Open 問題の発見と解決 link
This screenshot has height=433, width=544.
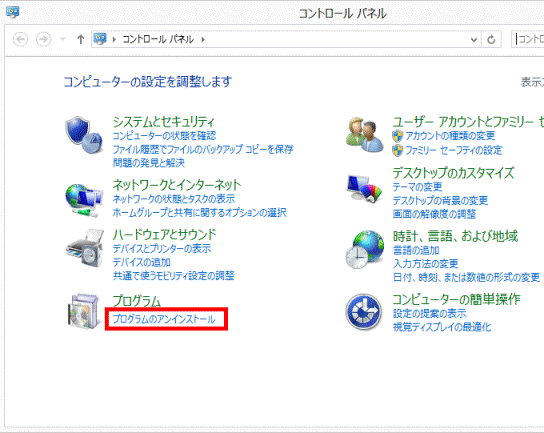(x=148, y=163)
